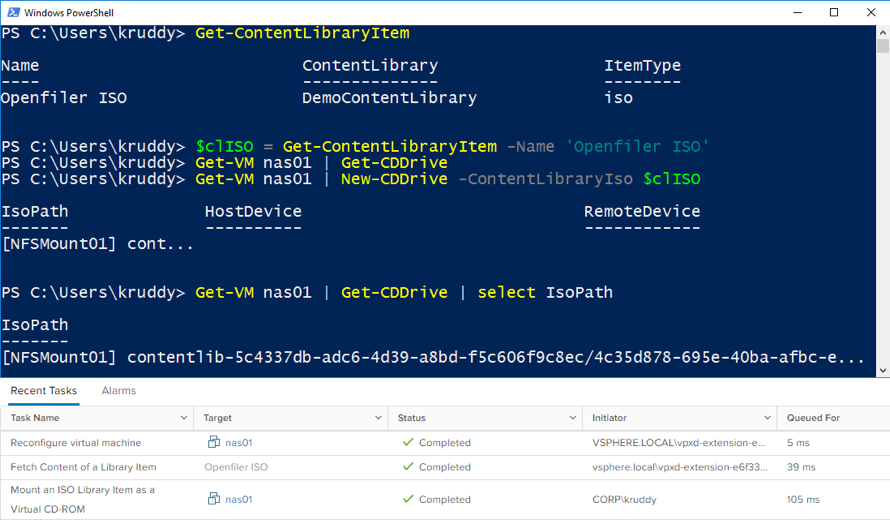Switch to the Recent Tasks tab
This screenshot has width=890, height=520.
click(x=44, y=391)
